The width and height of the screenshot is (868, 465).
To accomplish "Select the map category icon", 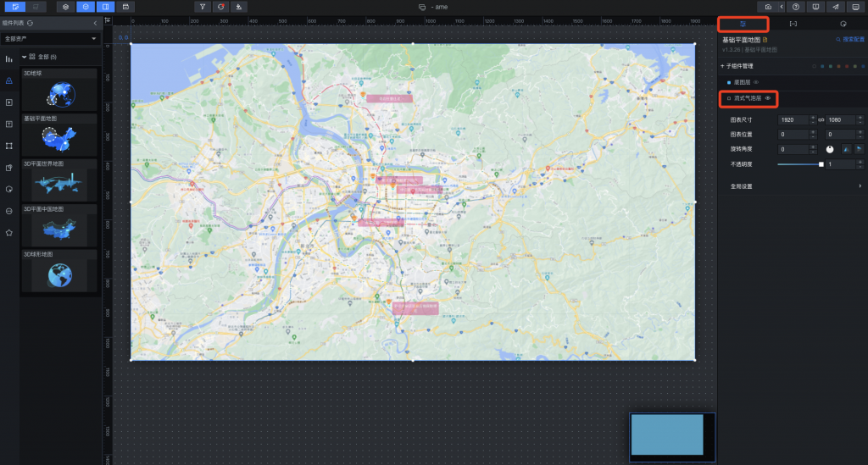I will tap(8, 80).
